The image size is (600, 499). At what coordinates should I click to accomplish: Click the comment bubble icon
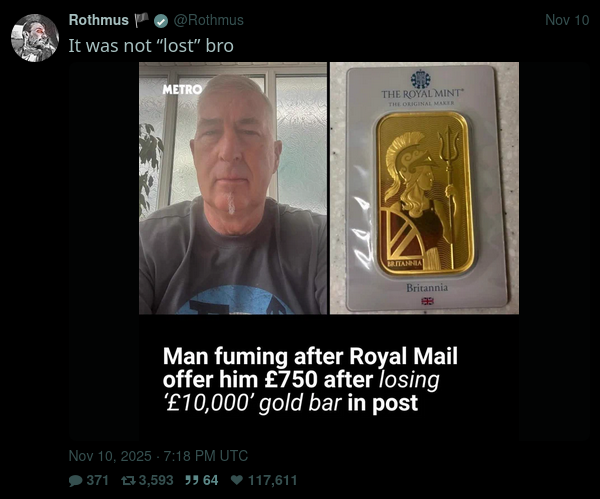click(75, 481)
